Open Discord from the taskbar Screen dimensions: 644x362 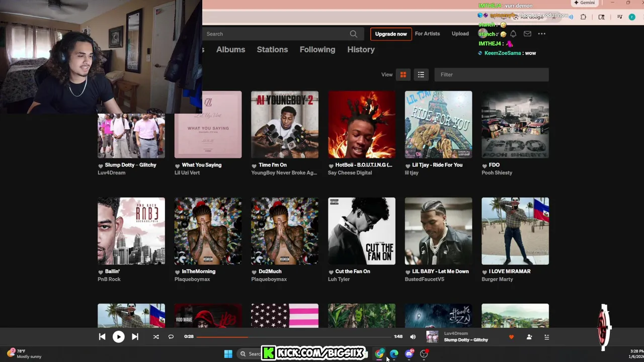click(x=409, y=354)
